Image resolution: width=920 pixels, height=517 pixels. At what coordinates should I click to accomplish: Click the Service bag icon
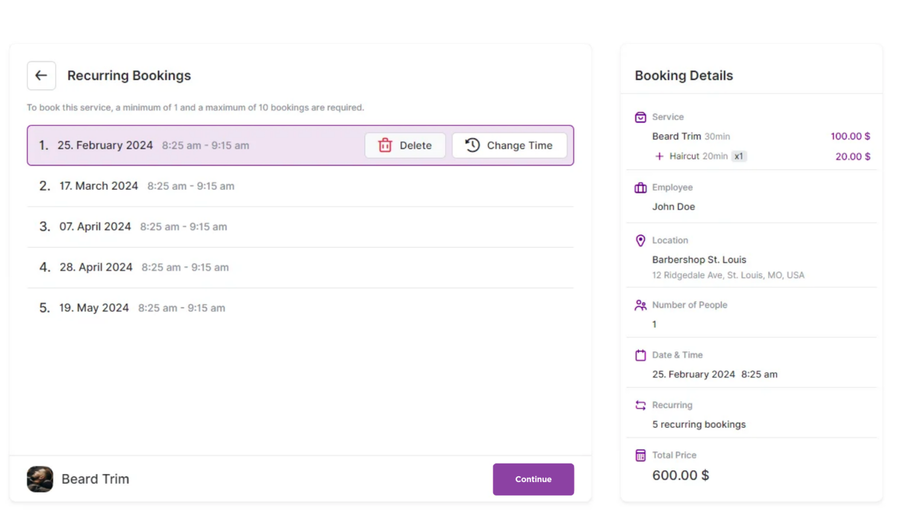[x=641, y=117]
